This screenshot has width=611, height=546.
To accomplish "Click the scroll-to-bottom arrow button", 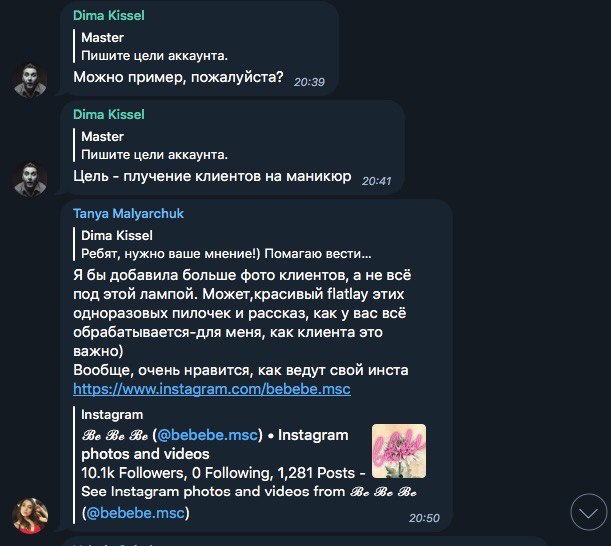I will point(588,512).
